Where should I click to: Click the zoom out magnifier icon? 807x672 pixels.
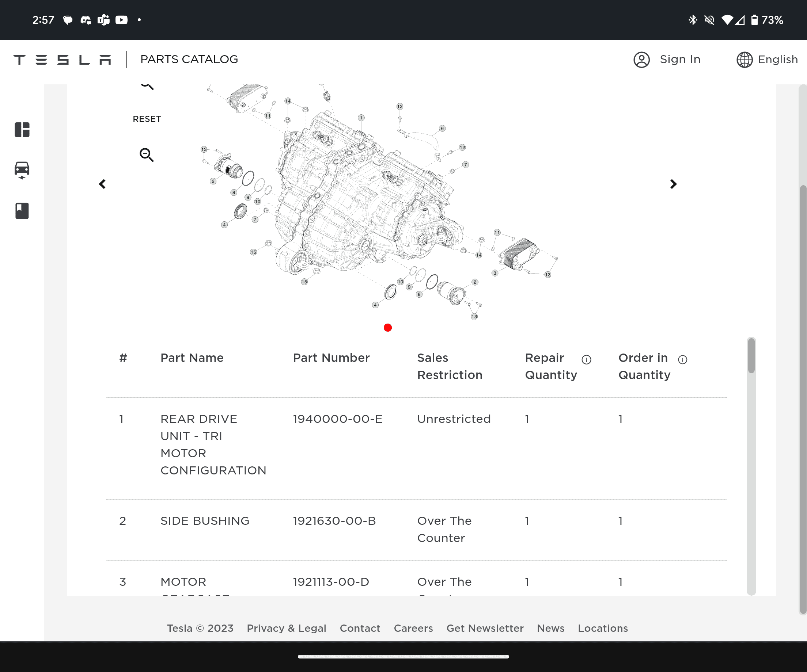click(147, 155)
